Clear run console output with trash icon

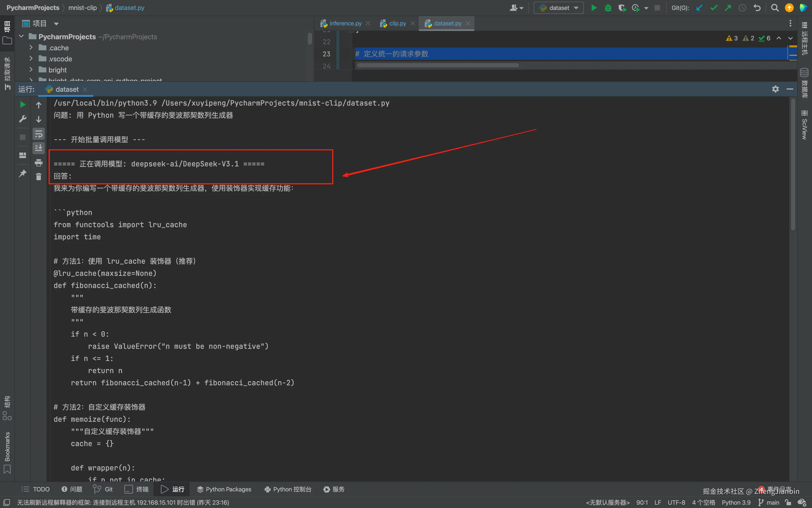click(39, 177)
